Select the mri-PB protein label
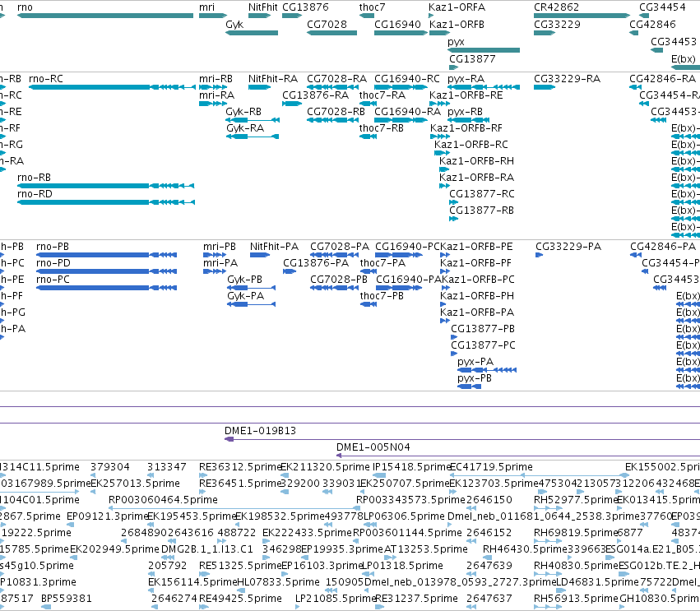 [219, 247]
